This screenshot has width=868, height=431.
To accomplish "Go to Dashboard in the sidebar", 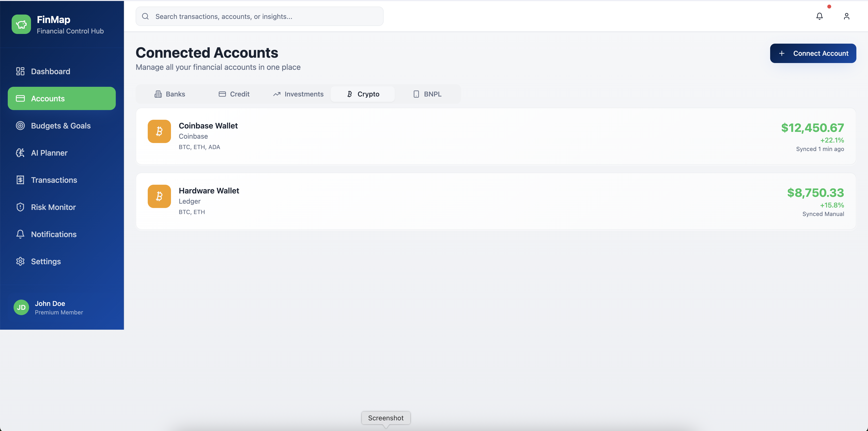I will pyautogui.click(x=62, y=71).
